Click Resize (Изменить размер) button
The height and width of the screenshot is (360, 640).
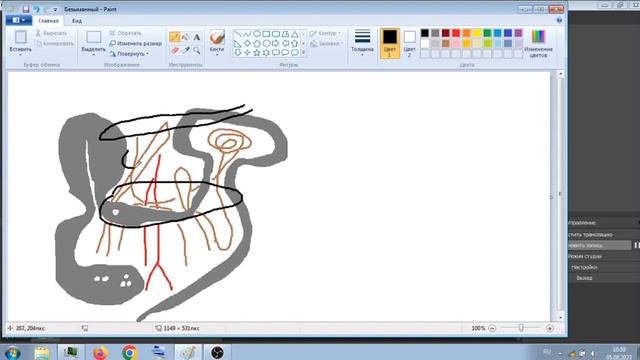136,43
